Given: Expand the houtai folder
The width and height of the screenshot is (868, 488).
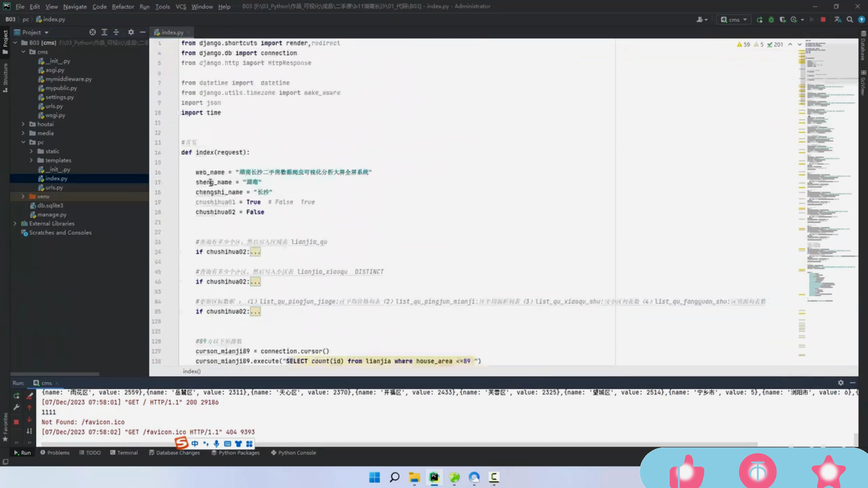Looking at the screenshot, I should point(23,124).
